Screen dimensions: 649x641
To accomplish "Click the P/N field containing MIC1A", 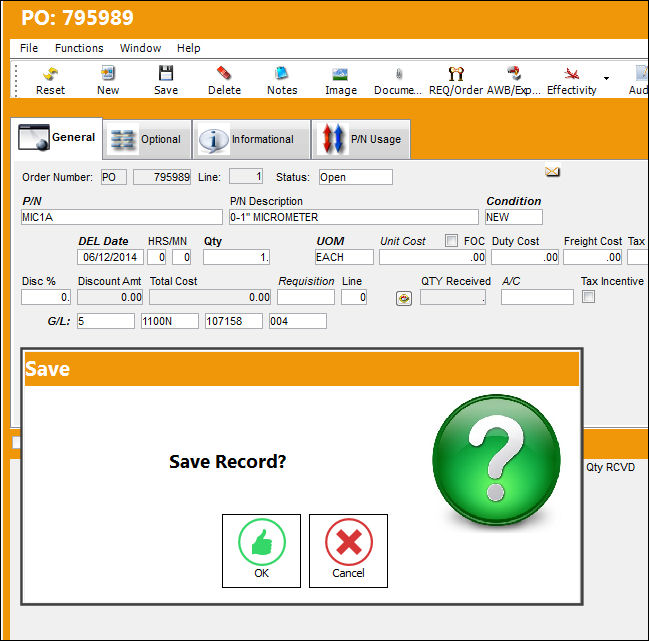I will [122, 217].
